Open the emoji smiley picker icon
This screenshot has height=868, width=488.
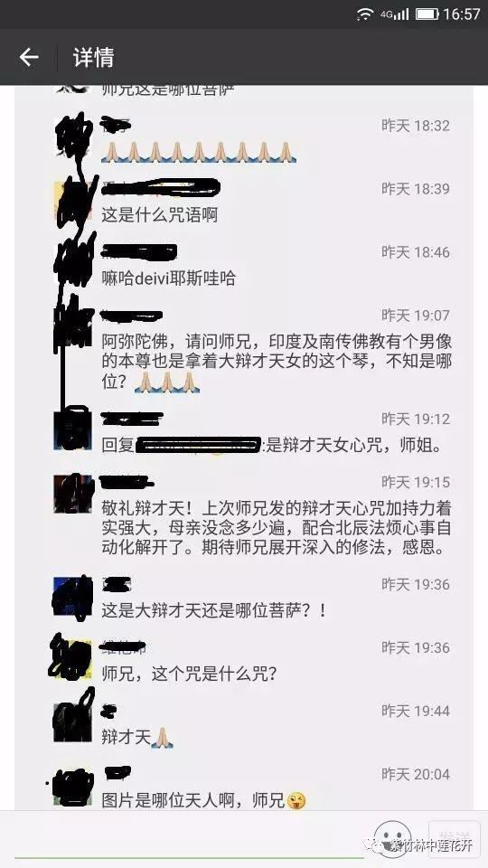tap(391, 839)
